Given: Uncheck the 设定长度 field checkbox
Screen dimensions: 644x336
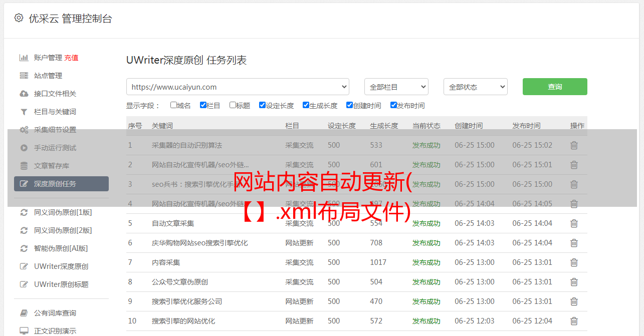Looking at the screenshot, I should [262, 105].
